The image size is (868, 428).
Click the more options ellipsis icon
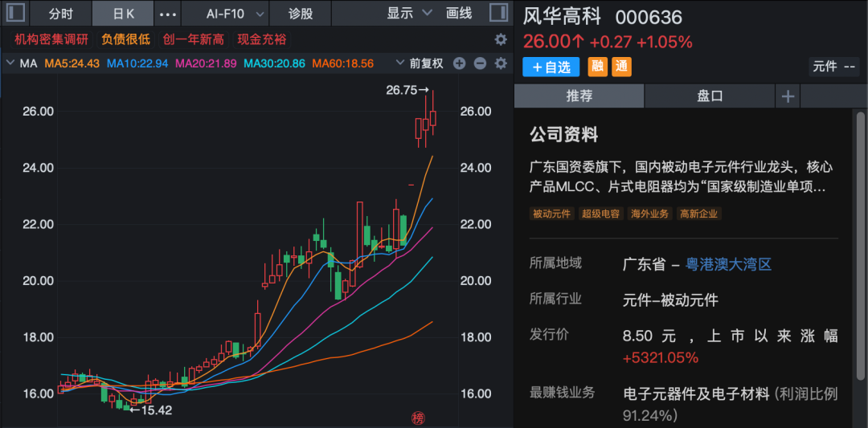tap(168, 14)
